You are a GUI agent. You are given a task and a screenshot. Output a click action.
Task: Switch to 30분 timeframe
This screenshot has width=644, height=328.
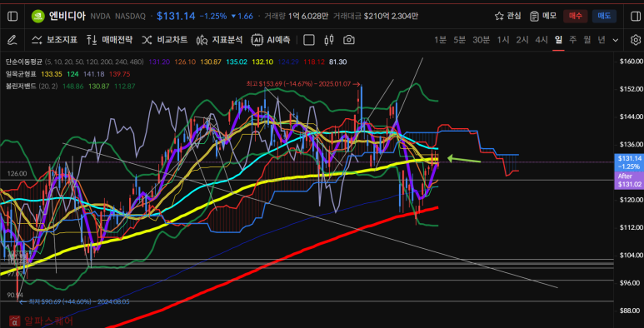(x=481, y=40)
